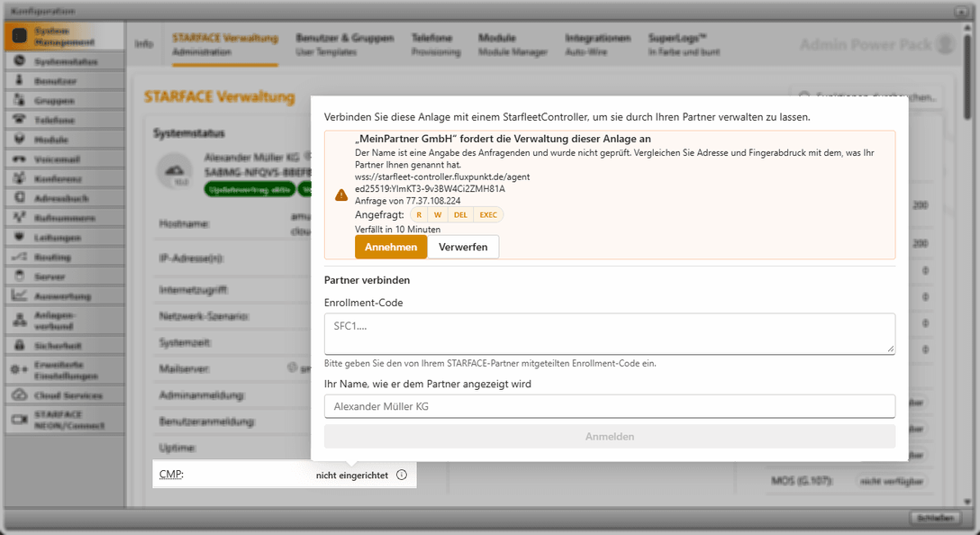Open the Benutzer & Gruppen tab
The image size is (980, 535).
pyautogui.click(x=345, y=44)
